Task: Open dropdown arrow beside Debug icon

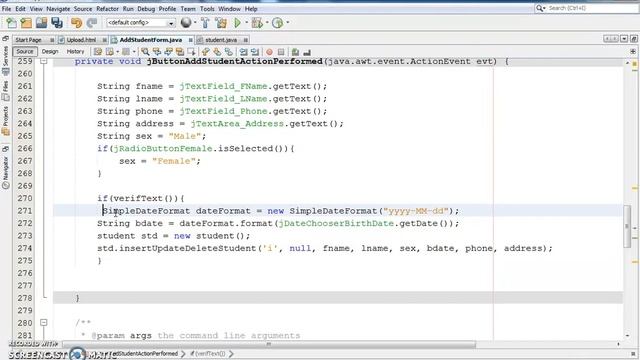Action: coord(267,22)
